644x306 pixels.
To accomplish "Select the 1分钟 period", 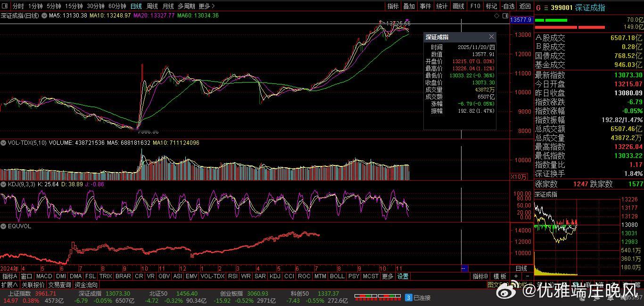I will [35, 6].
